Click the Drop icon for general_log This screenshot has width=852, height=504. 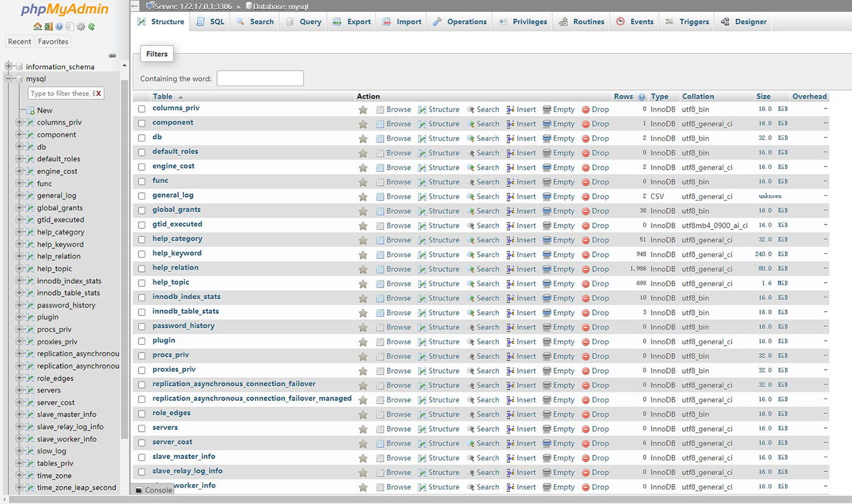pyautogui.click(x=586, y=196)
